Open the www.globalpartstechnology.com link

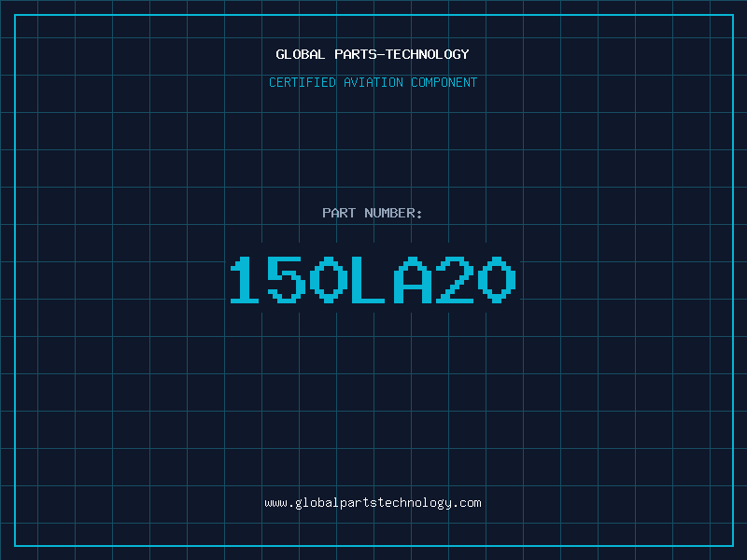tap(373, 503)
